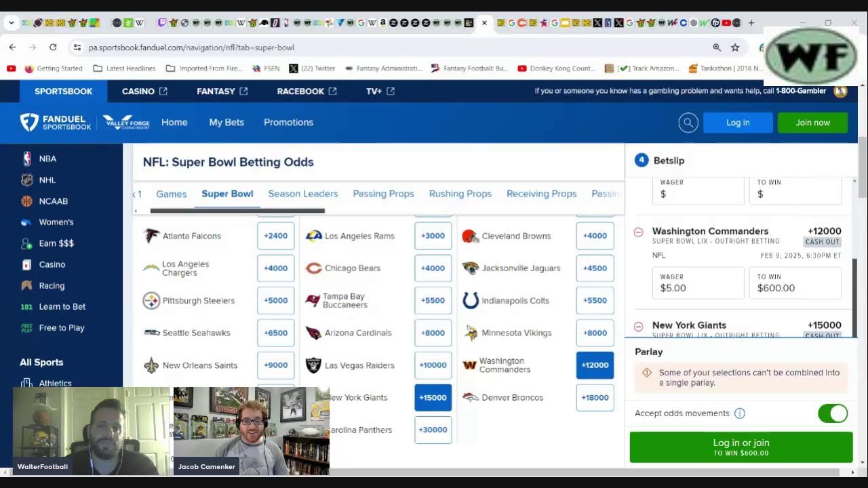
Task: Select Women's sidebar sport link
Action: (x=56, y=222)
